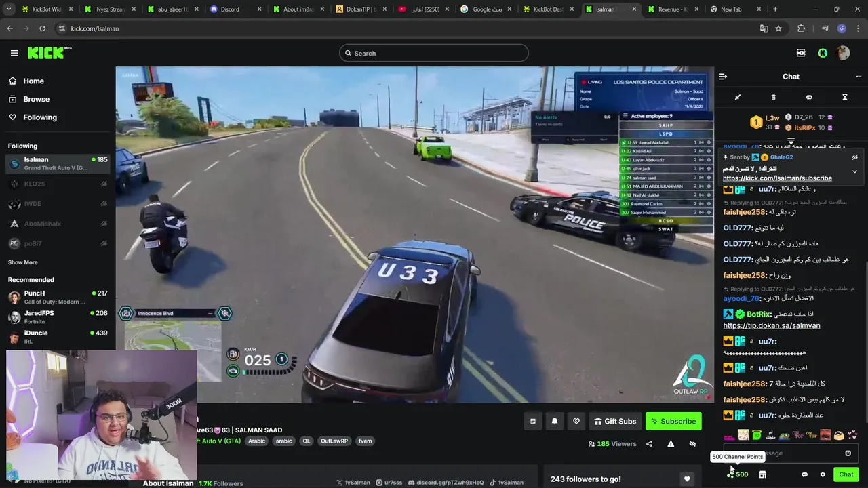
Task: Toggle notification bell for channel
Action: click(x=555, y=421)
